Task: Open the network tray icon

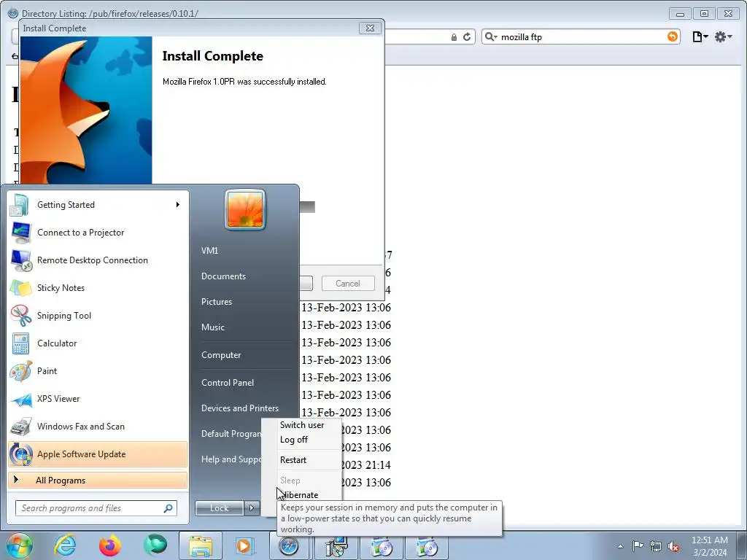Action: [656, 546]
